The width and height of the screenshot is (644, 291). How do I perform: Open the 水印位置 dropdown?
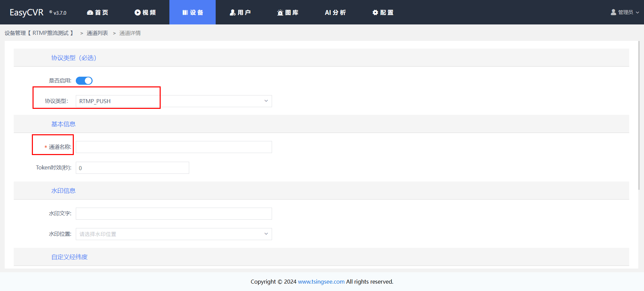pos(174,234)
